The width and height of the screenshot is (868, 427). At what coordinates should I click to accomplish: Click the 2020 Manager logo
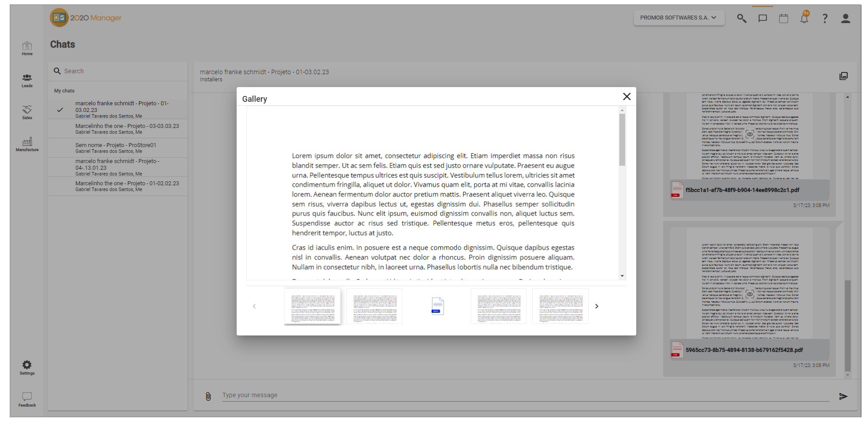86,18
